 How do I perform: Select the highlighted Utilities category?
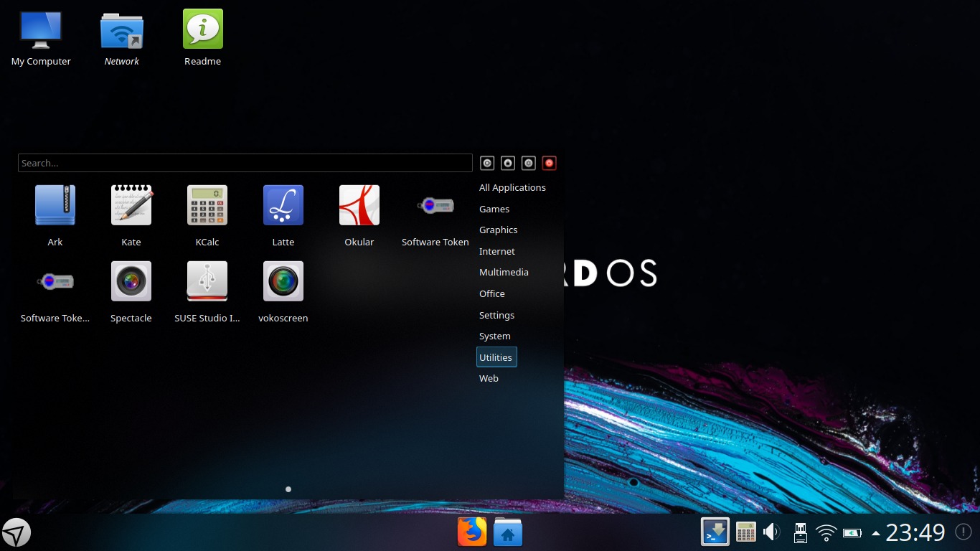(496, 357)
